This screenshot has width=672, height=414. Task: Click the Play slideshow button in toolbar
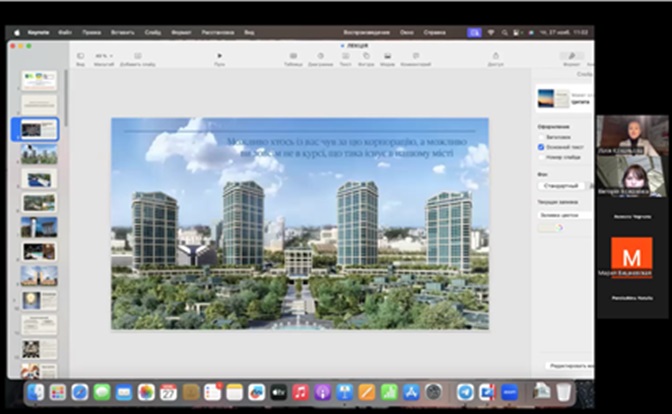coord(220,56)
